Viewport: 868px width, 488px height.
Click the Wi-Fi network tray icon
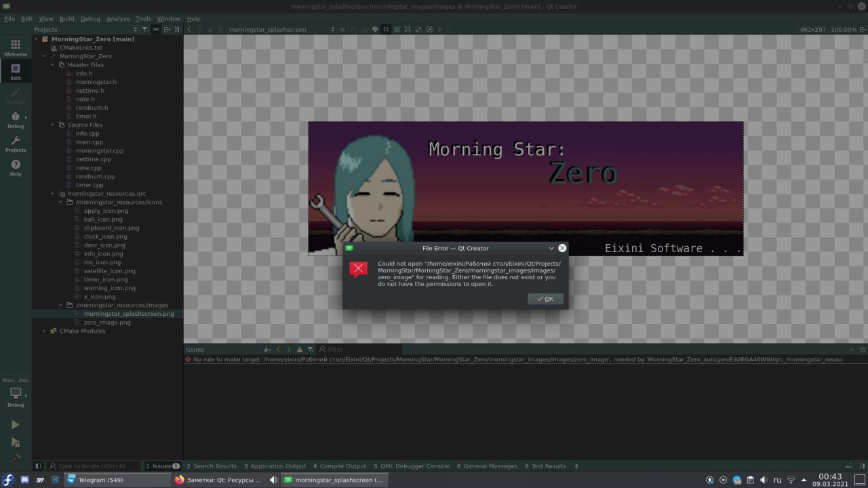(x=791, y=480)
